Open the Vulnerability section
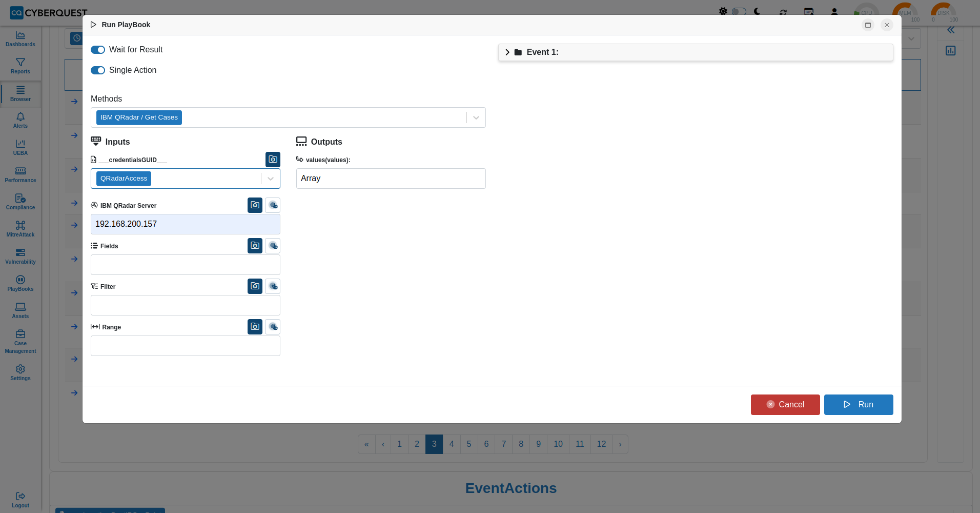Screen dimensions: 980x513 [21, 256]
